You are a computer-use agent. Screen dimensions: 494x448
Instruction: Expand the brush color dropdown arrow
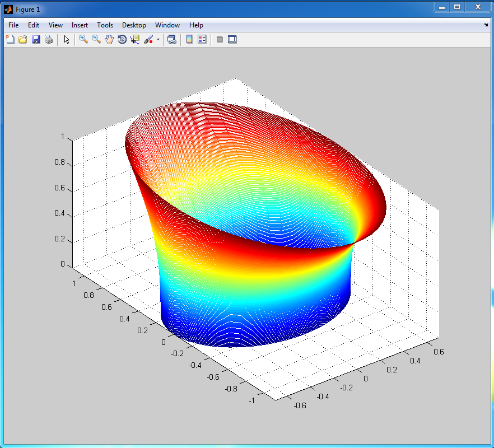pos(158,40)
